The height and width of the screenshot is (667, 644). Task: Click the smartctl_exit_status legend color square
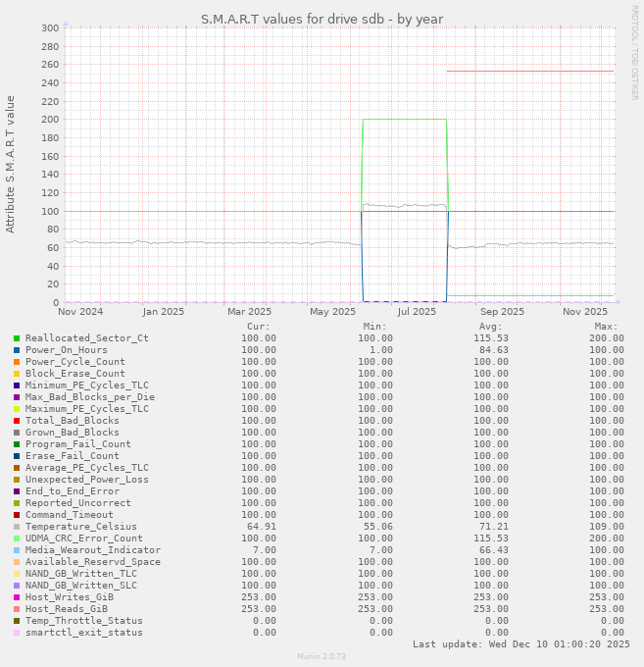click(17, 633)
